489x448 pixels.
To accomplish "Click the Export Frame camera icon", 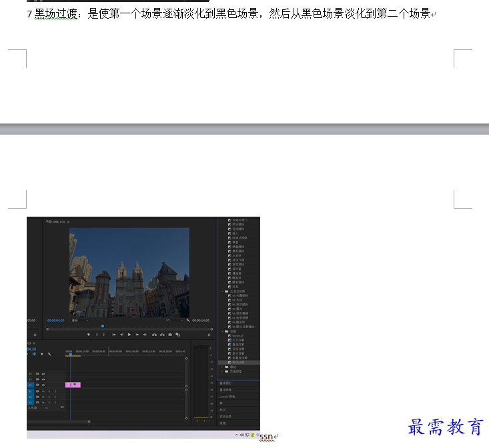I will (170, 335).
